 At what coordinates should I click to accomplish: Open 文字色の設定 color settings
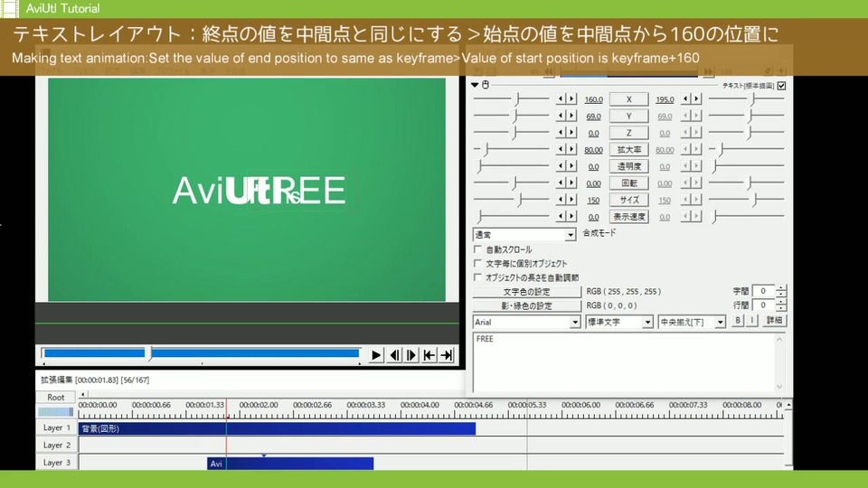point(526,292)
